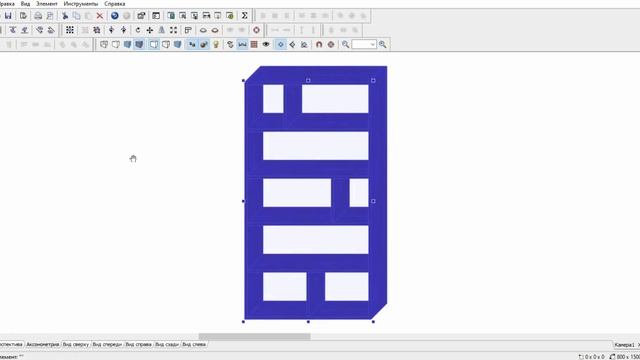Click the flag marker icon in second toolbar
640x360 pixels.
188,30
